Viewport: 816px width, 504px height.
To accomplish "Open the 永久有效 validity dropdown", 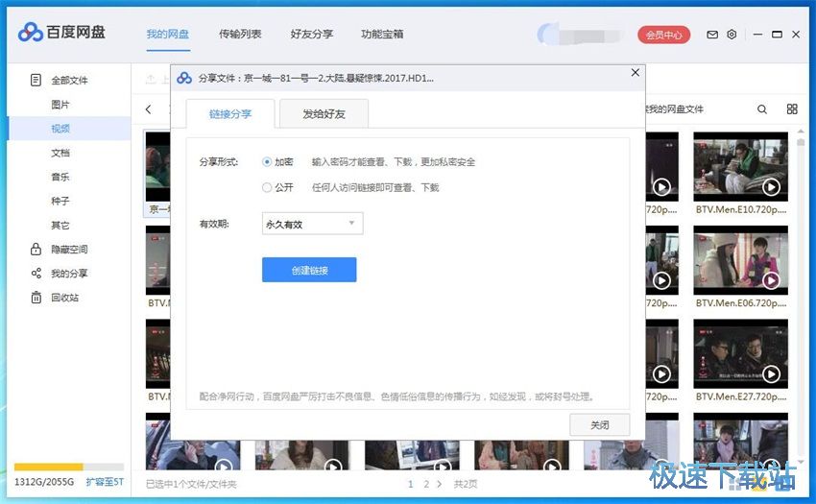I will coord(312,224).
